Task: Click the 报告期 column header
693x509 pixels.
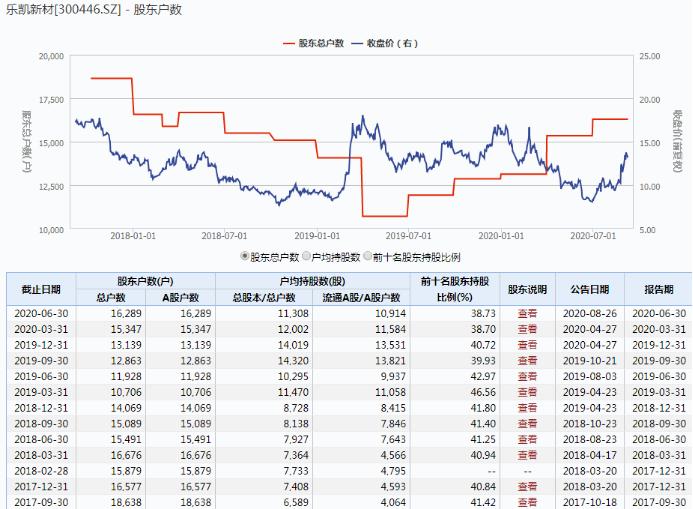Action: click(658, 289)
